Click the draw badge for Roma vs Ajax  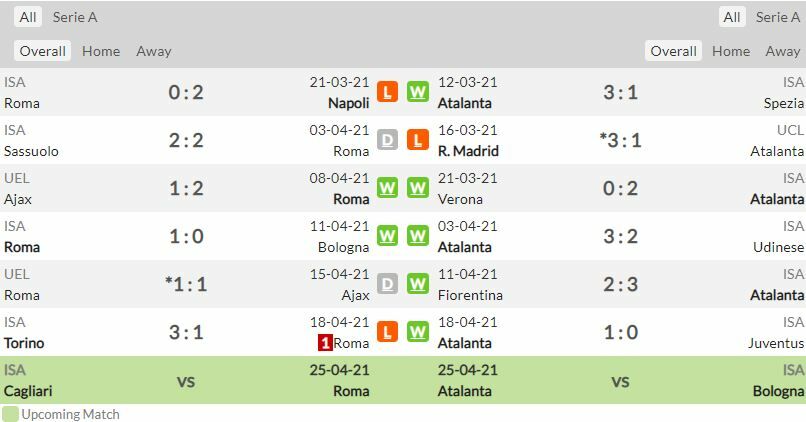click(x=387, y=285)
